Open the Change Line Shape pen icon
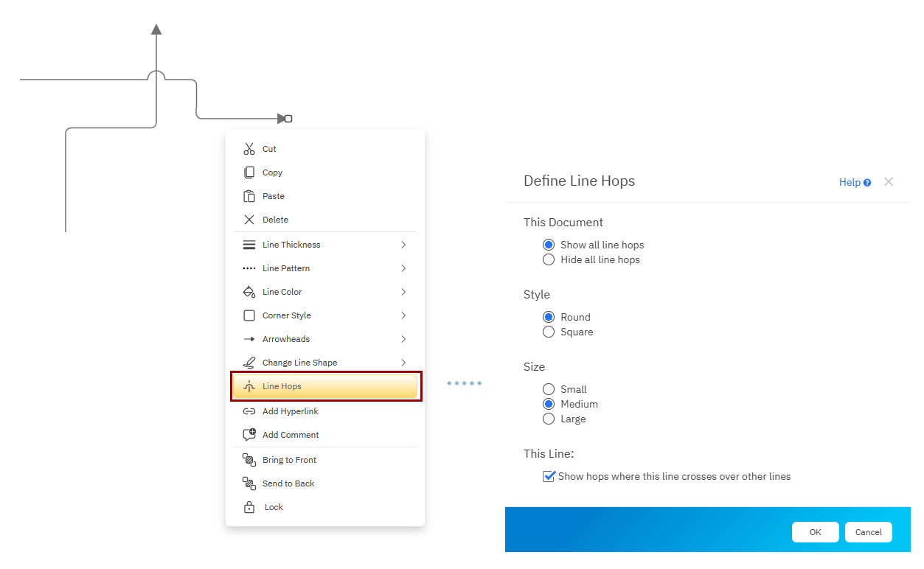This screenshot has width=924, height=569. point(249,362)
